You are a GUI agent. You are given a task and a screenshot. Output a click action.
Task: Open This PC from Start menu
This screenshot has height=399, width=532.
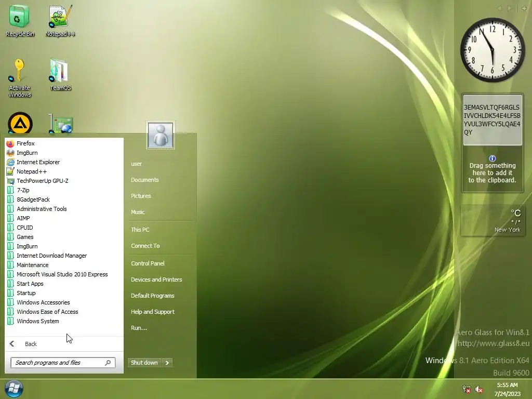pos(140,230)
